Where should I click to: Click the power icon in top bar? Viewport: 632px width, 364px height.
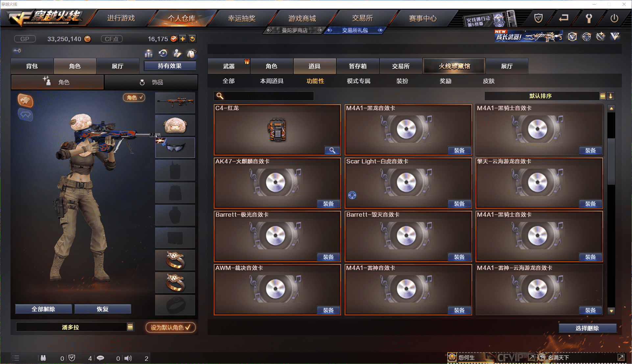click(614, 18)
